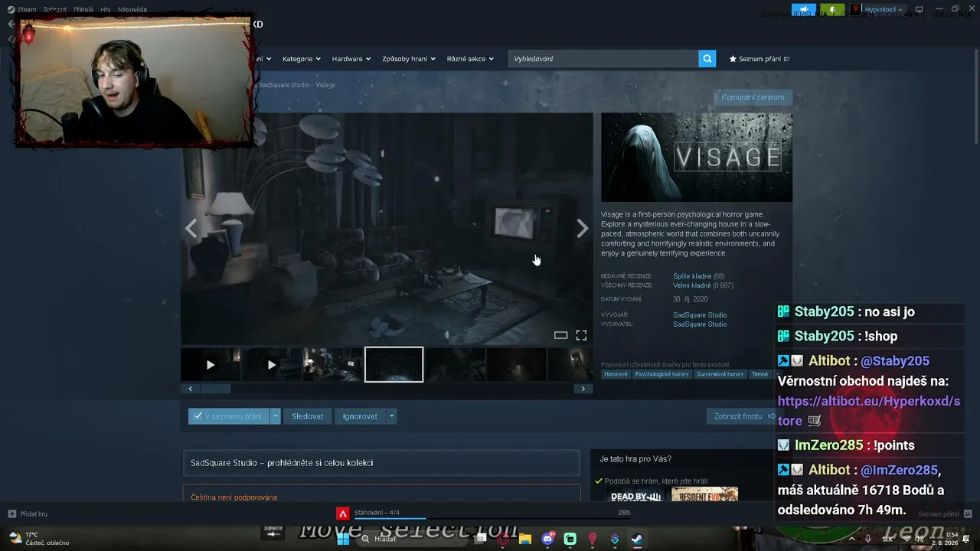Click the Psychologické horory tag
This screenshot has height=551, width=980.
(x=662, y=374)
